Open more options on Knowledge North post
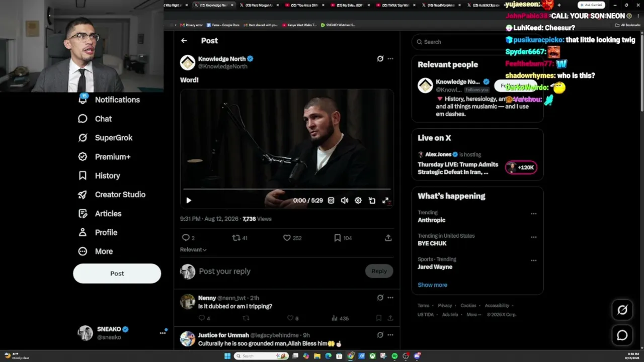This screenshot has height=362, width=644. pos(390,59)
